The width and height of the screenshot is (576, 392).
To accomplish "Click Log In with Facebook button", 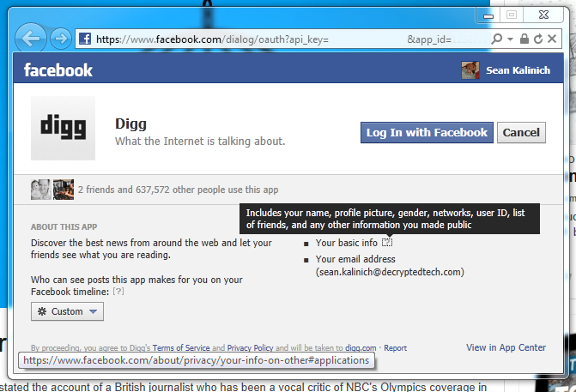I will click(427, 132).
